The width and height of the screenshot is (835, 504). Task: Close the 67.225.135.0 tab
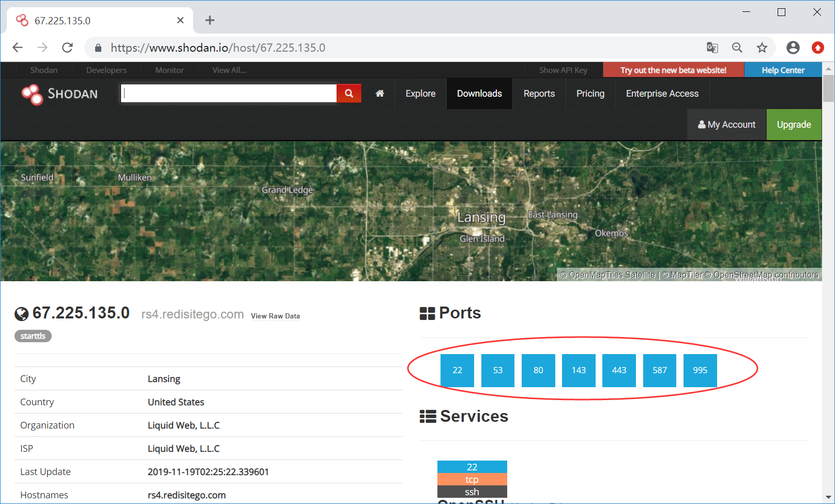[180, 20]
